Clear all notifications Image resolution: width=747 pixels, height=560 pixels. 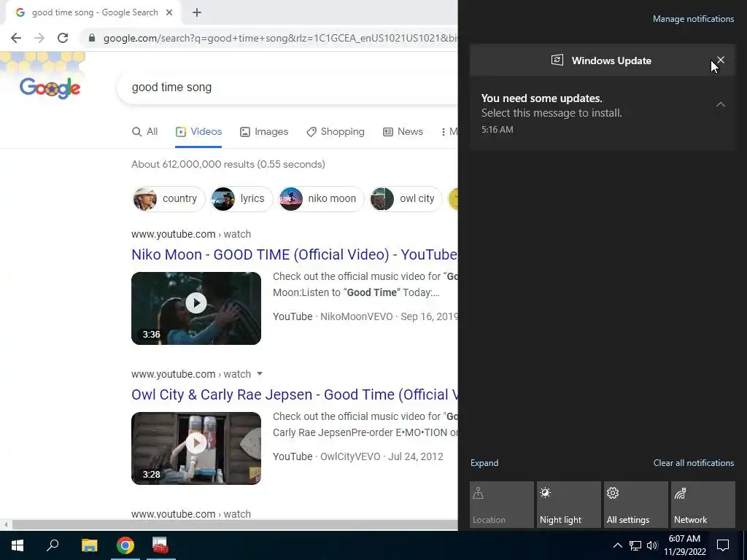[693, 463]
